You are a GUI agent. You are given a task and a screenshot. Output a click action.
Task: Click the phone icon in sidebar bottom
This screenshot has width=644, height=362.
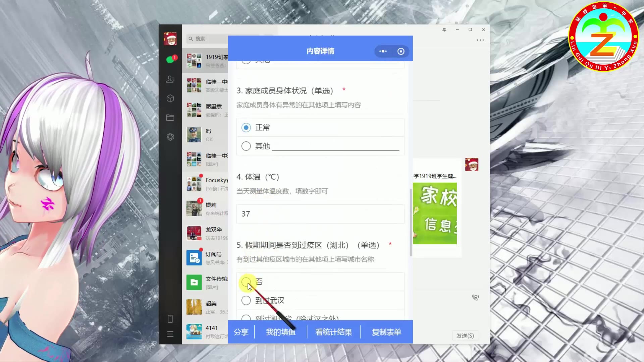point(170,319)
